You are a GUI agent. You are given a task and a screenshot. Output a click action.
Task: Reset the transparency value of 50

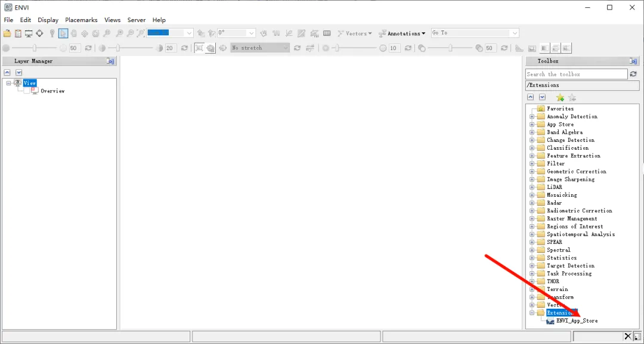pyautogui.click(x=504, y=48)
